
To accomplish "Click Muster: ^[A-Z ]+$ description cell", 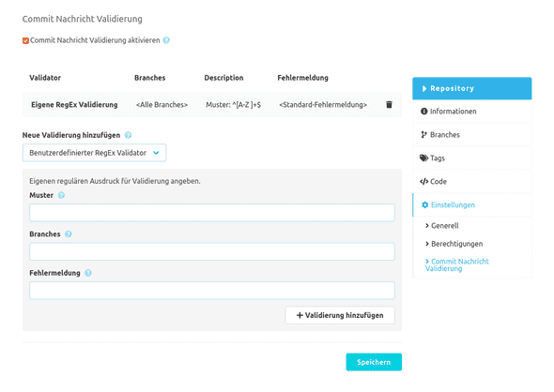I will tap(233, 104).
